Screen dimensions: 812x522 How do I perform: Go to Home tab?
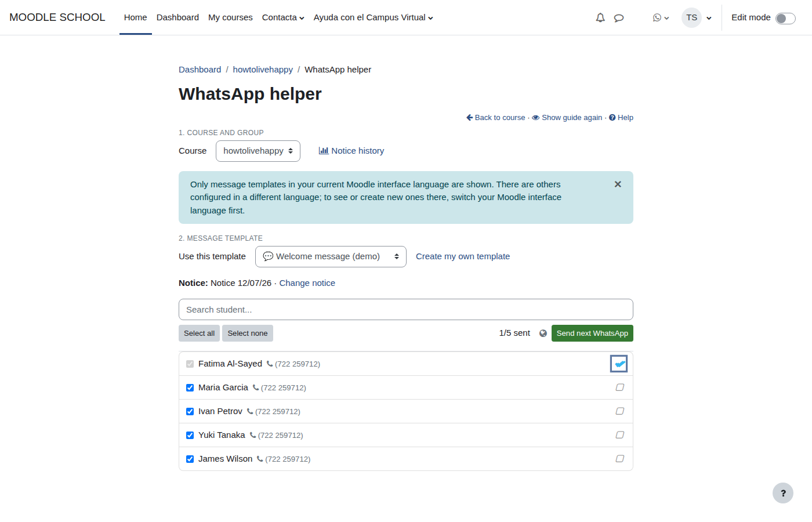coord(135,17)
